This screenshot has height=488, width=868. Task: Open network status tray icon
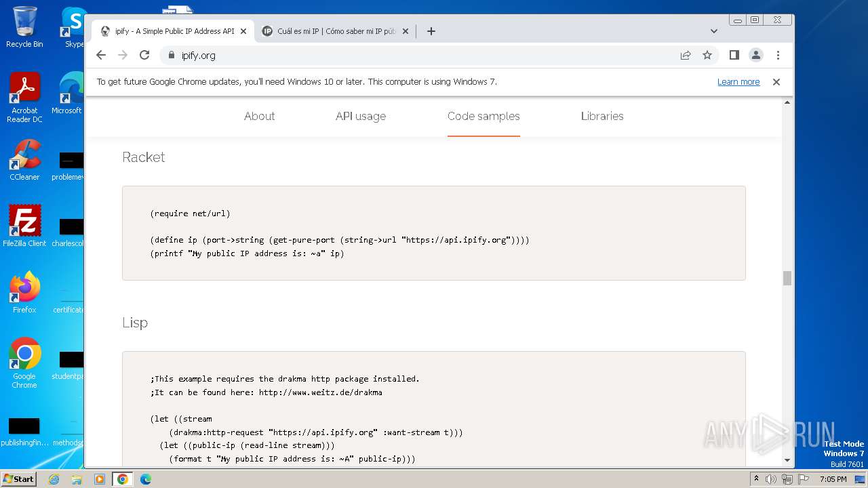click(787, 479)
